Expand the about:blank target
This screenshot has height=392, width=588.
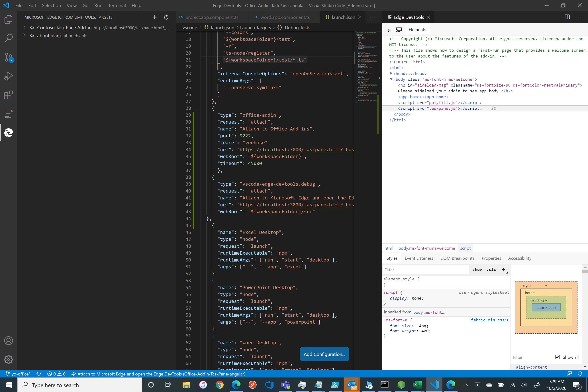(x=24, y=36)
